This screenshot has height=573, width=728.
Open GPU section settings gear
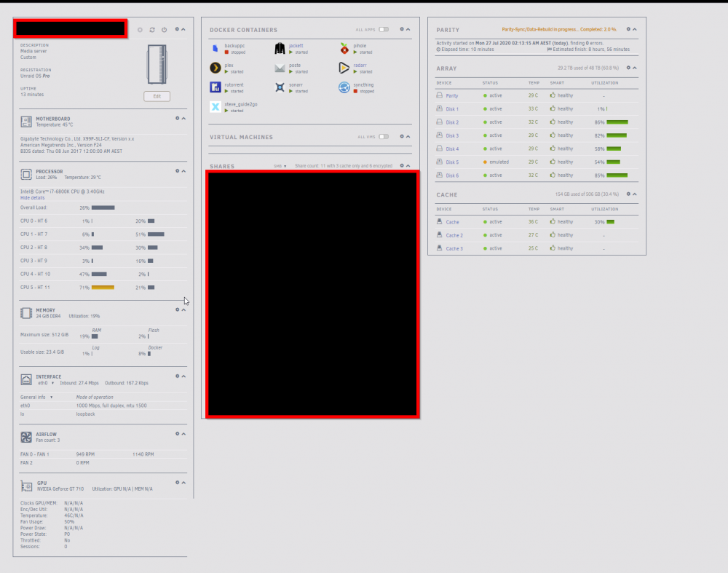coord(178,483)
